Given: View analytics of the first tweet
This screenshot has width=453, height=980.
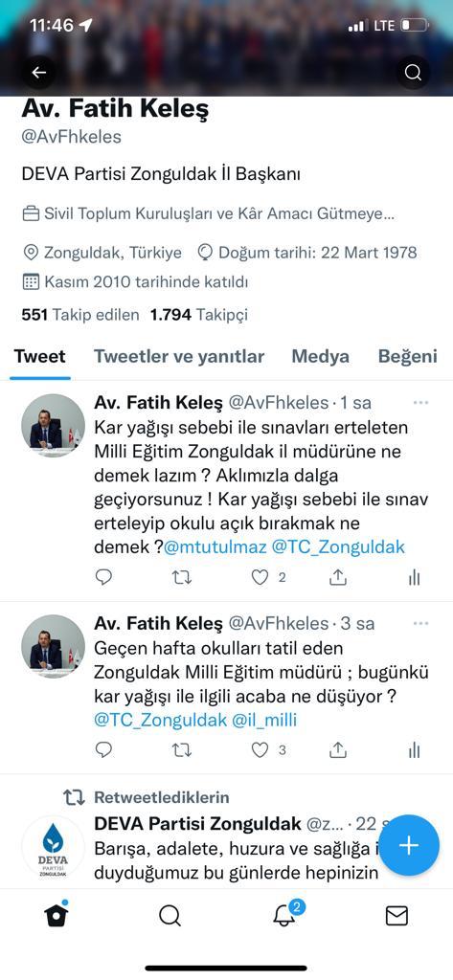Looking at the screenshot, I should click(x=414, y=578).
